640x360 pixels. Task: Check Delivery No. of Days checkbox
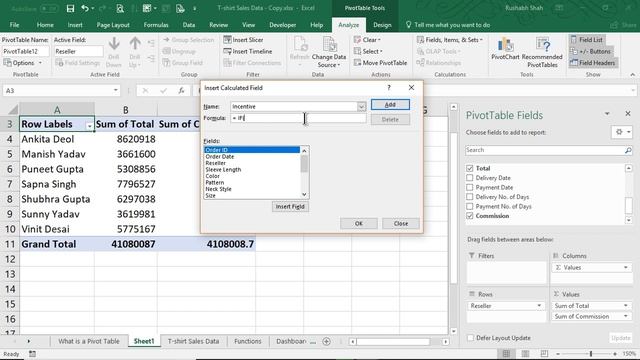click(469, 197)
